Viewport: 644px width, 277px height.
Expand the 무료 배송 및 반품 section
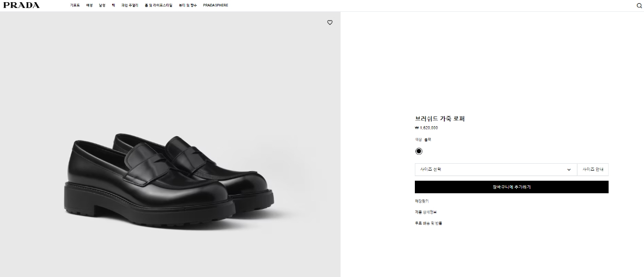(x=428, y=223)
